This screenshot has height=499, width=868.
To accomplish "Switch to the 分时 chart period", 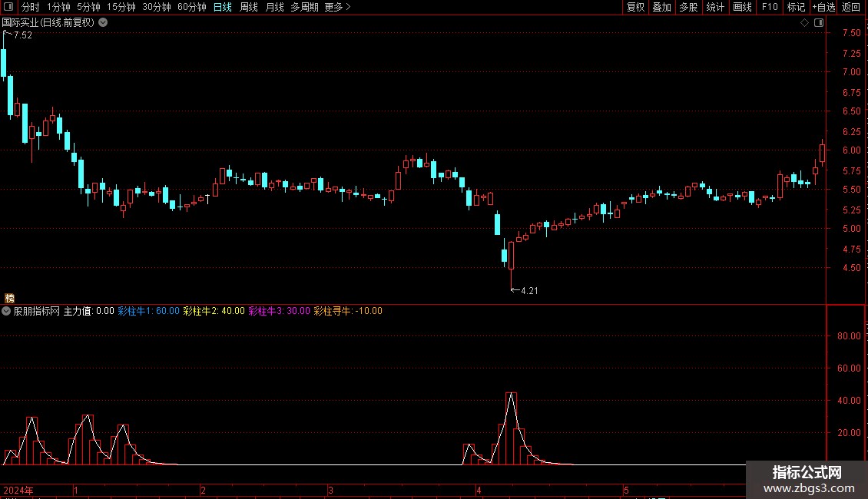I will click(x=31, y=7).
